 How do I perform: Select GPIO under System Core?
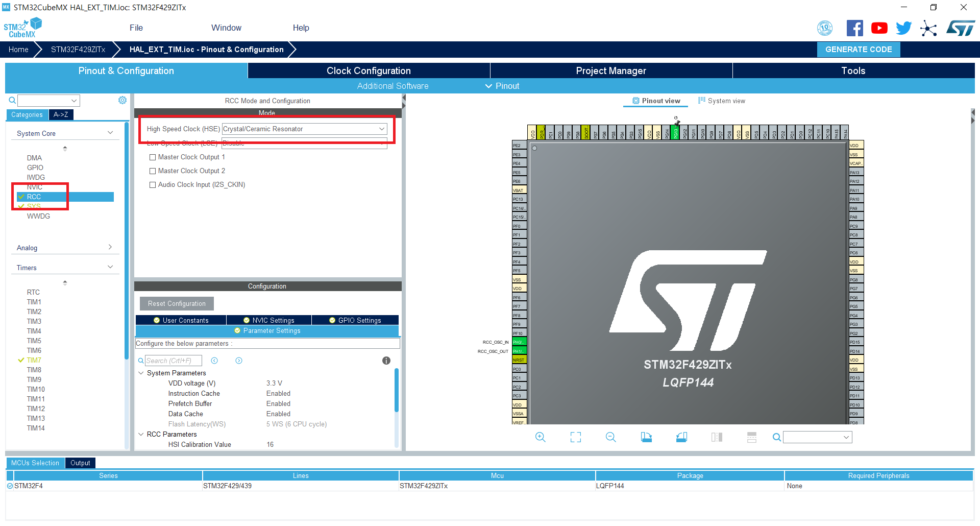[x=35, y=168]
